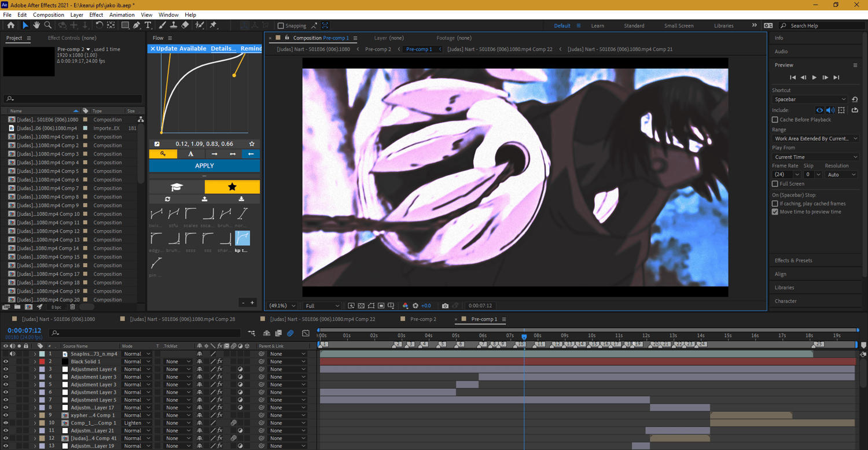Expand the workspace overflow chevron

(754, 25)
